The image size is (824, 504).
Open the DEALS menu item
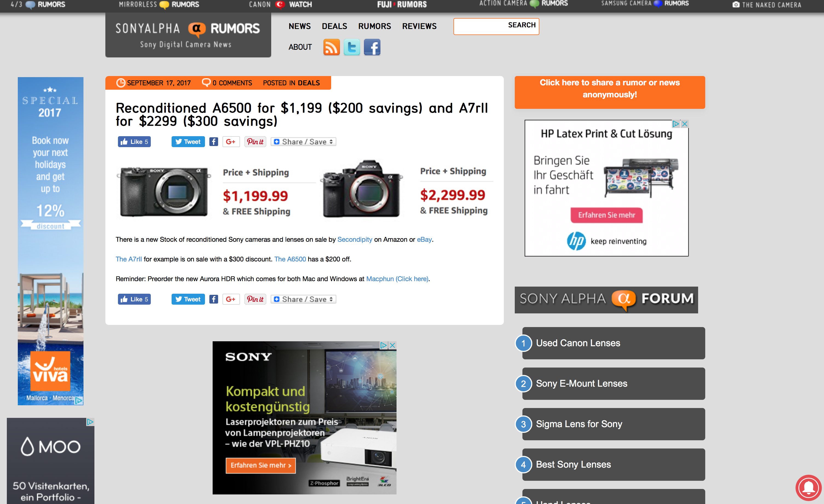coord(334,26)
